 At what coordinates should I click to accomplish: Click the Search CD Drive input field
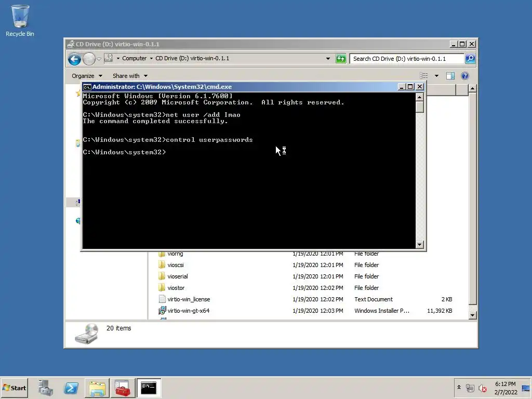(406, 59)
